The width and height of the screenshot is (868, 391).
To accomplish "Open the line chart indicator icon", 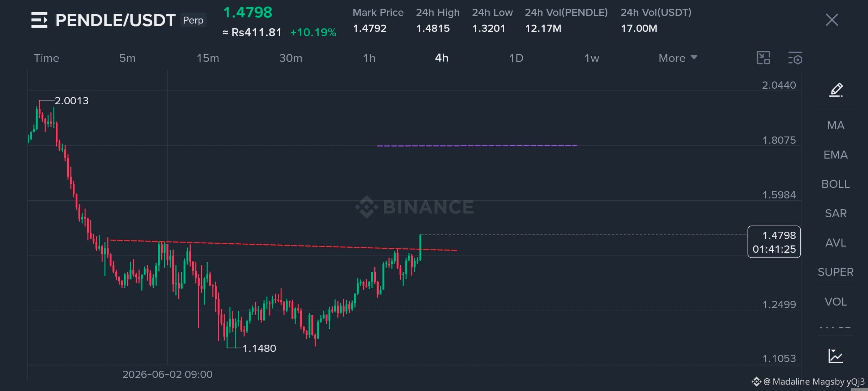I will coord(835,356).
